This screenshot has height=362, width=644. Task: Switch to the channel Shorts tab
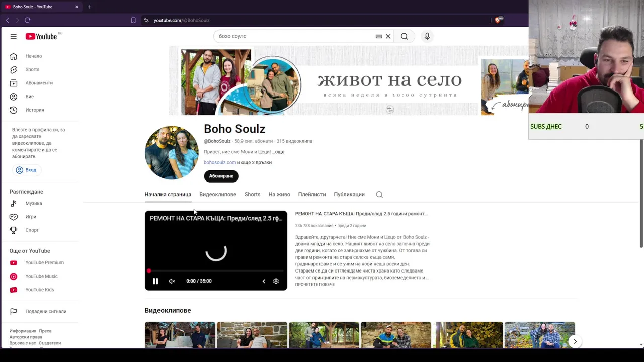(252, 195)
